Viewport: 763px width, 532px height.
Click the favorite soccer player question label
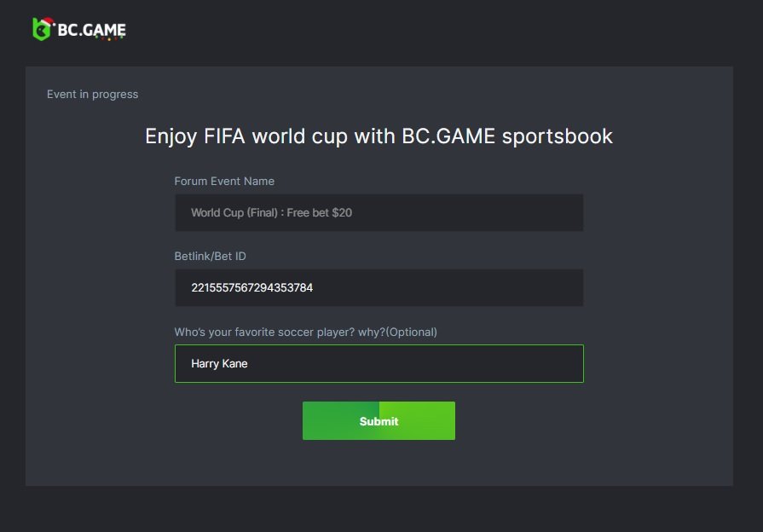[x=280, y=332]
